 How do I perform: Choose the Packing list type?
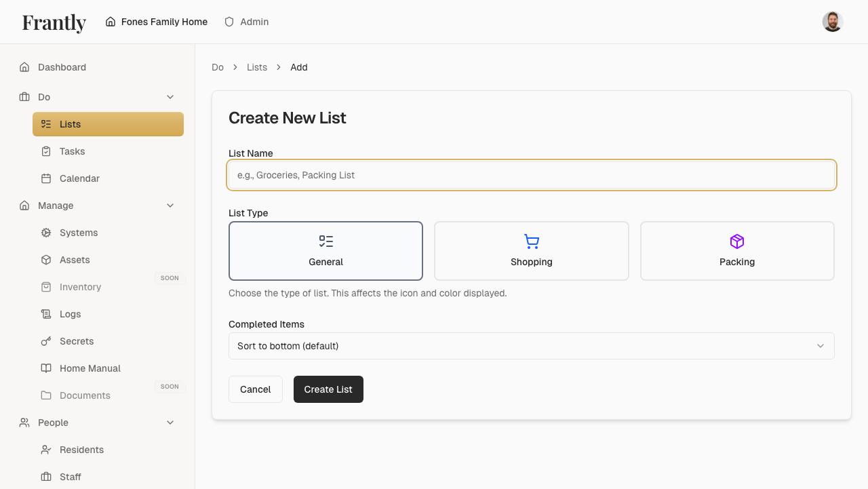tap(736, 250)
